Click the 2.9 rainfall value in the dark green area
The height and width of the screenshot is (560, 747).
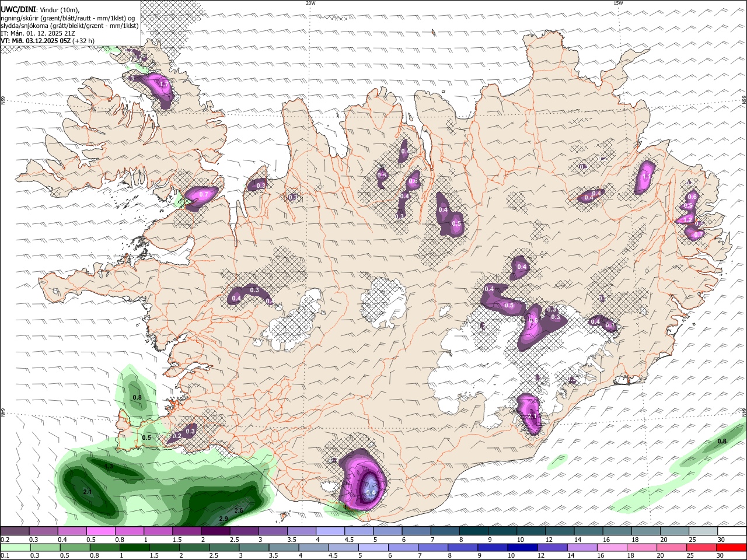pos(223,519)
